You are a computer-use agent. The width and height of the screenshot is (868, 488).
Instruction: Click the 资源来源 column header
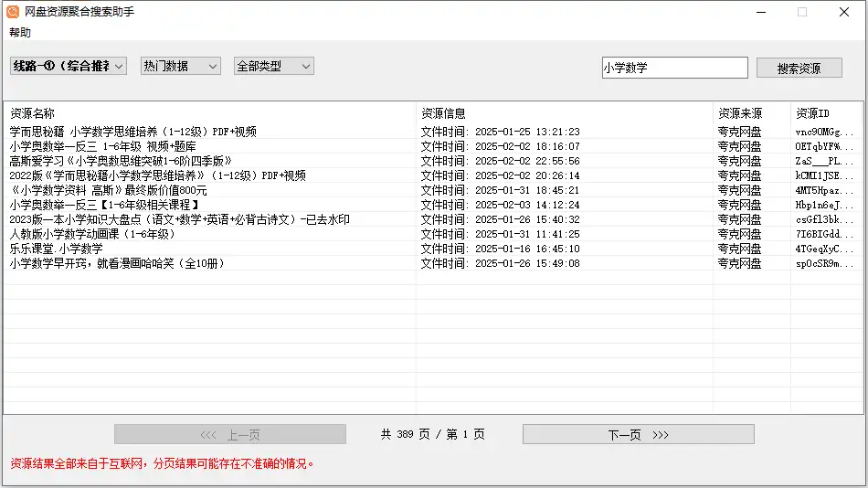coord(751,113)
